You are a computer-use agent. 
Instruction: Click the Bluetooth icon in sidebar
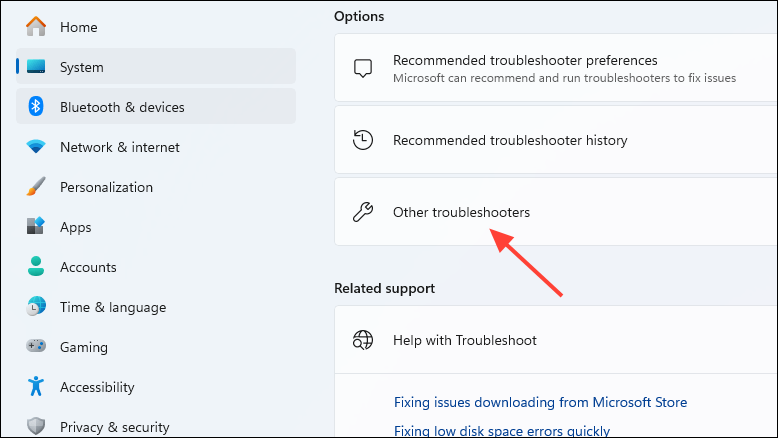[36, 106]
